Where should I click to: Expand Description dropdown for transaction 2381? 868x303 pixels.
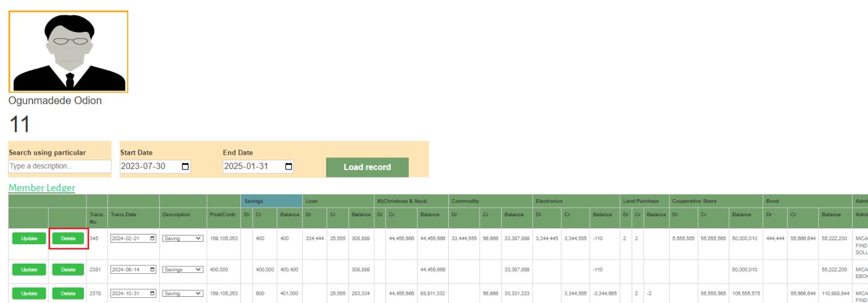[x=182, y=269]
